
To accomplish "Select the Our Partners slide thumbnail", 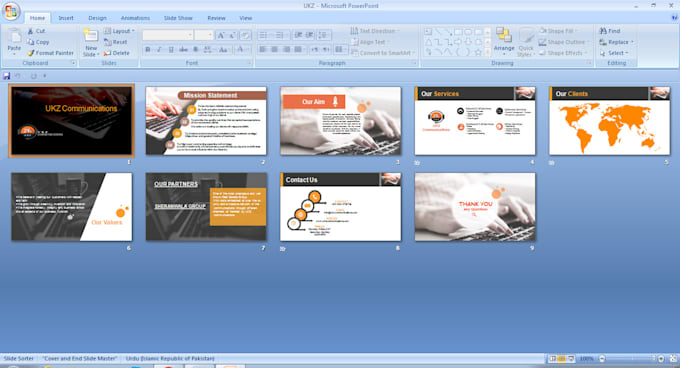I will [x=206, y=207].
